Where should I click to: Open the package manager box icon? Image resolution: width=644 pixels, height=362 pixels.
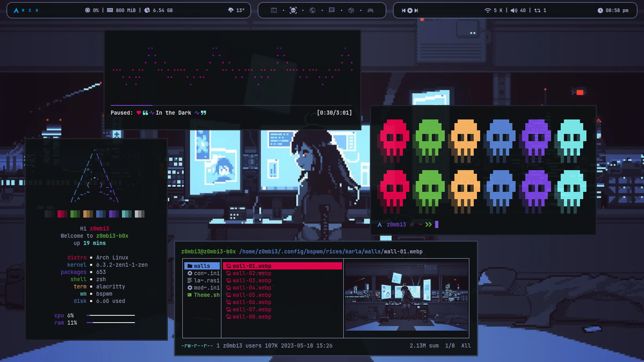coord(351,10)
